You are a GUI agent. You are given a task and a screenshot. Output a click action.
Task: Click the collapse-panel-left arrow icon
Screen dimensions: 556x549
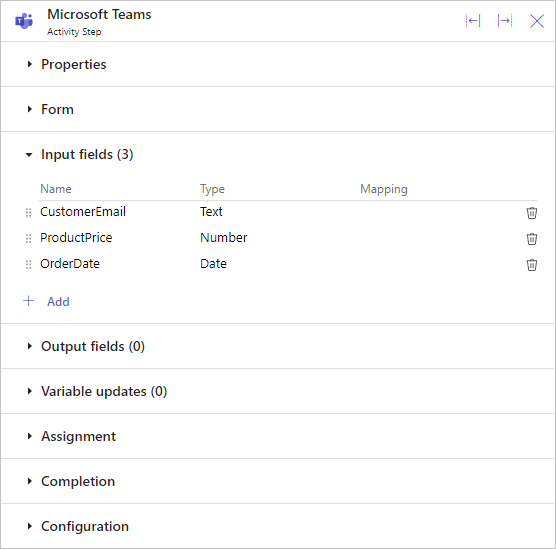pyautogui.click(x=473, y=21)
